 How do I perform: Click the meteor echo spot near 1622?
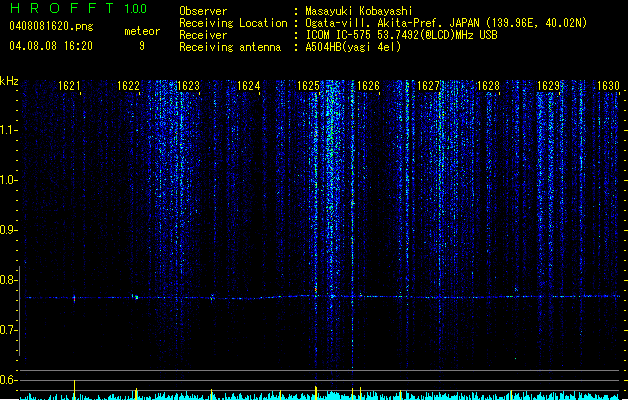[x=135, y=297]
